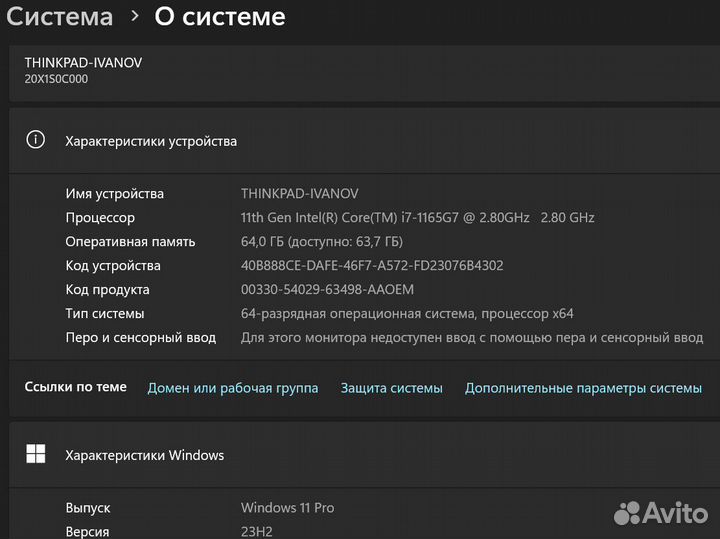Click the Windows logo icon beside Характеристики Windows
The image size is (720, 539).
click(35, 454)
